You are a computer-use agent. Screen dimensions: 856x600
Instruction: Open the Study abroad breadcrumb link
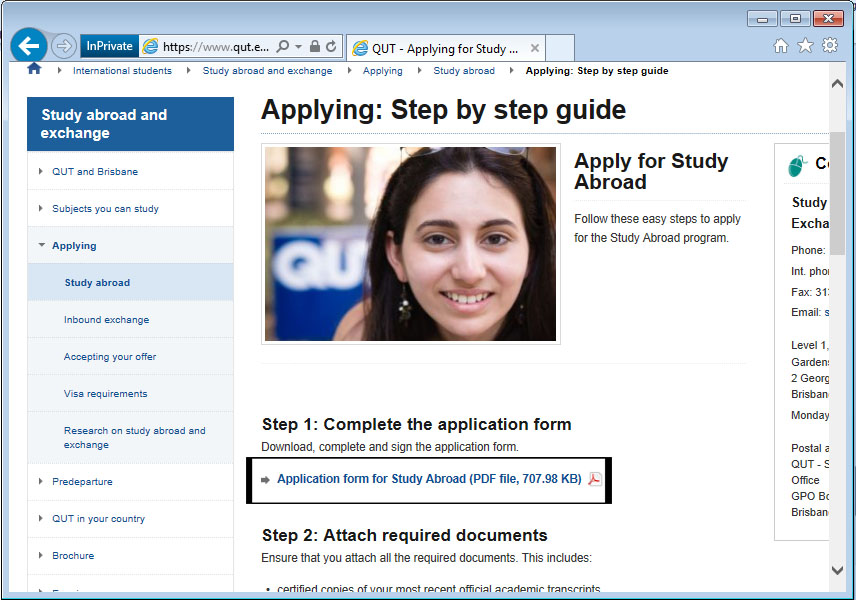coord(464,71)
